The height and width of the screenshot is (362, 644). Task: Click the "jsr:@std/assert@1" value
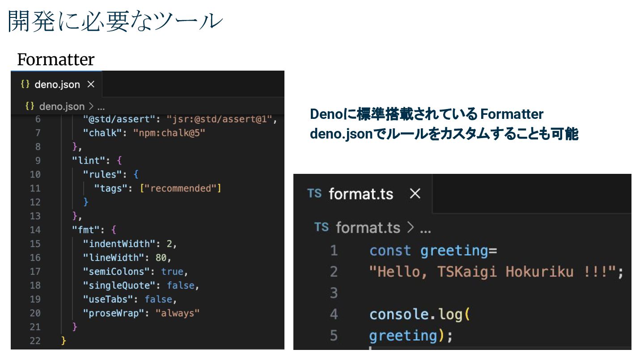(219, 119)
